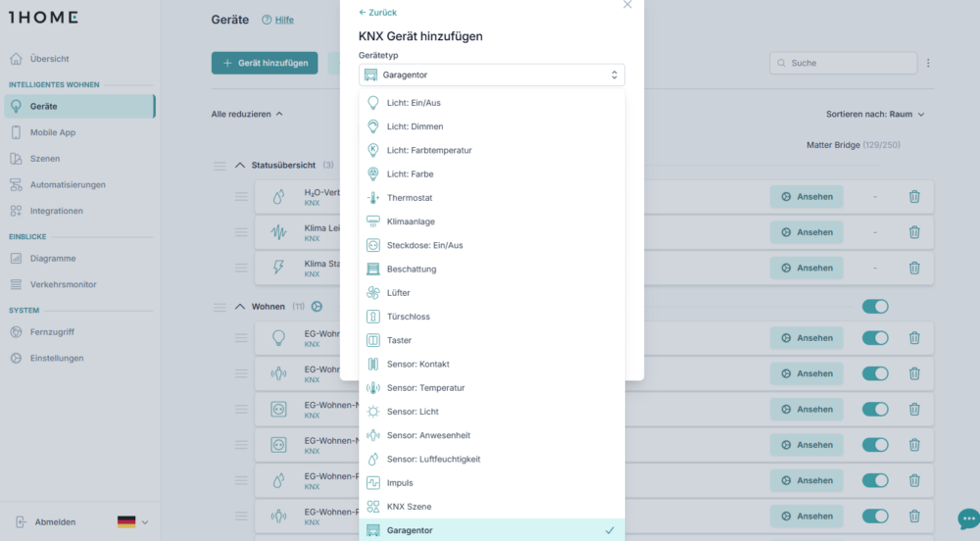The width and height of the screenshot is (980, 541).
Task: Open the Sortieren nach: Raum dropdown
Action: coord(875,115)
